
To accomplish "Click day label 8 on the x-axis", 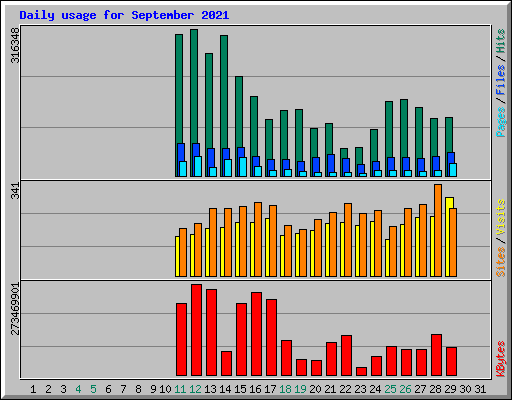I will pos(138,389).
